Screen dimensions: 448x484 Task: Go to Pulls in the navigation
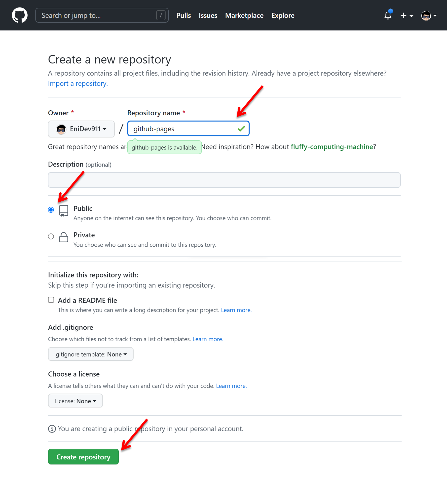(184, 15)
